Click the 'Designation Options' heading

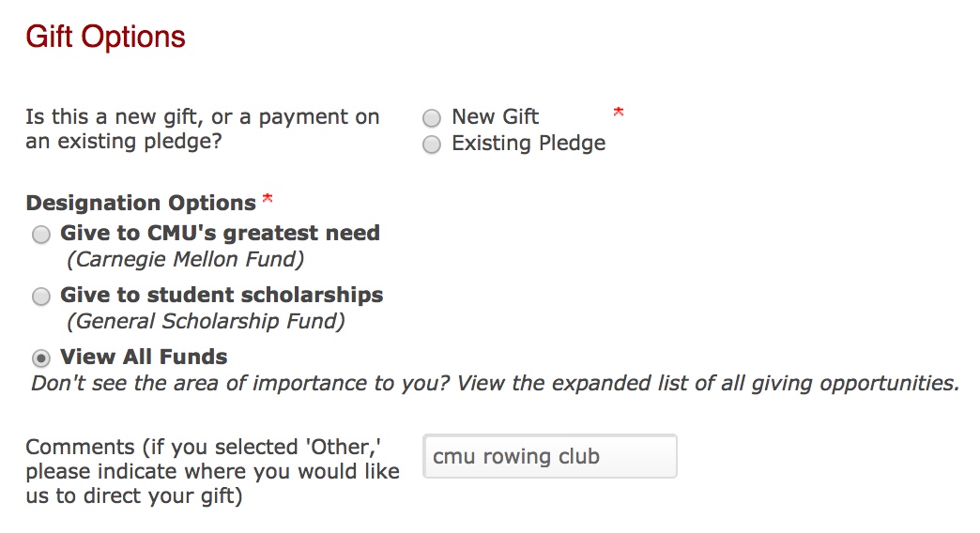(141, 203)
